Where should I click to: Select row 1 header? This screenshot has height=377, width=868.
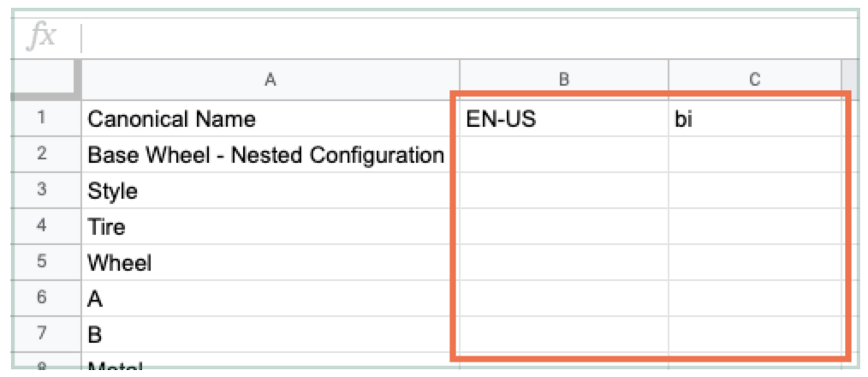(43, 118)
